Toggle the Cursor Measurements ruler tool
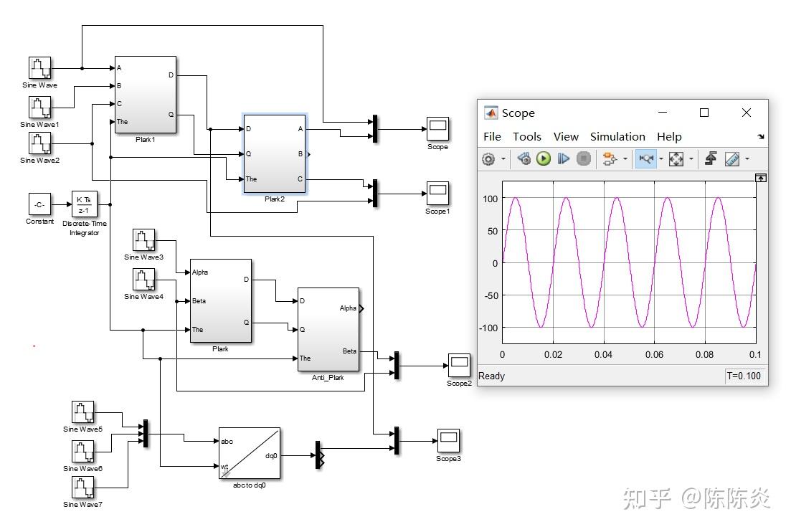Image resolution: width=791 pixels, height=532 pixels. point(732,159)
